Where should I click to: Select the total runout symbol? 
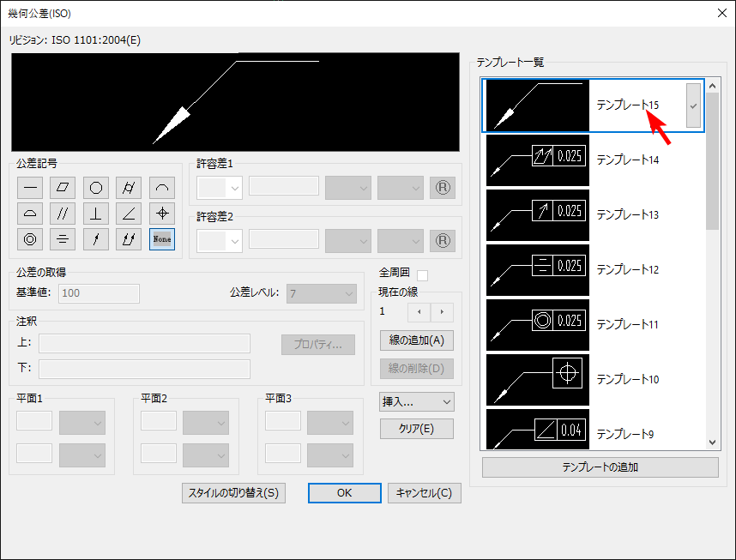(129, 239)
